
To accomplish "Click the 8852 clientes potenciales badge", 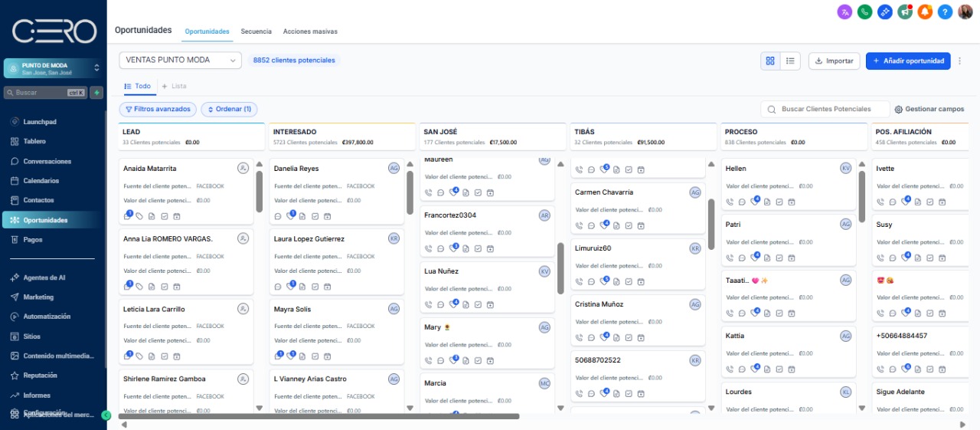I will click(x=294, y=60).
